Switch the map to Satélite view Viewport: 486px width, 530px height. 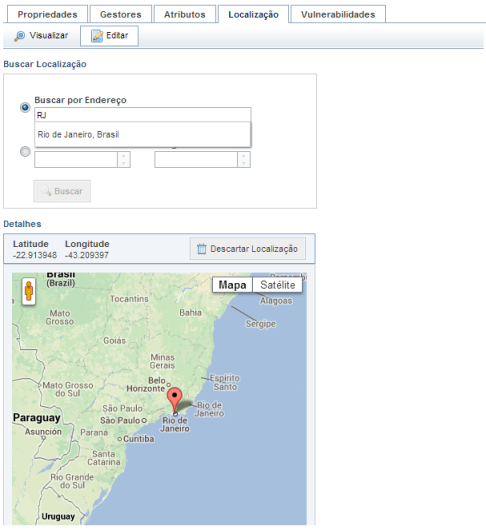(277, 285)
